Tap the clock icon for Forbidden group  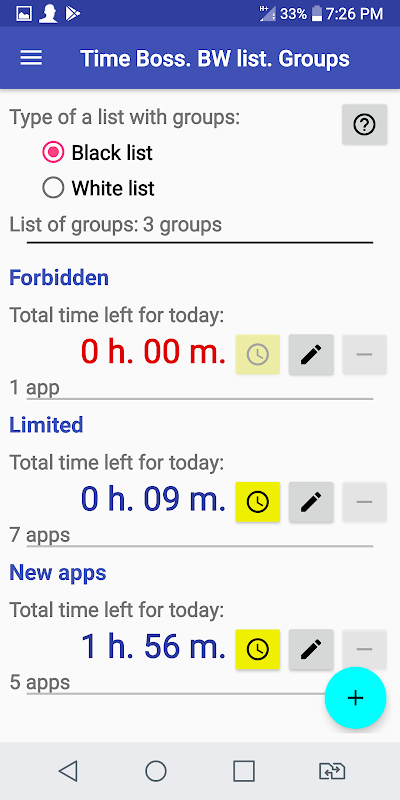[258, 355]
